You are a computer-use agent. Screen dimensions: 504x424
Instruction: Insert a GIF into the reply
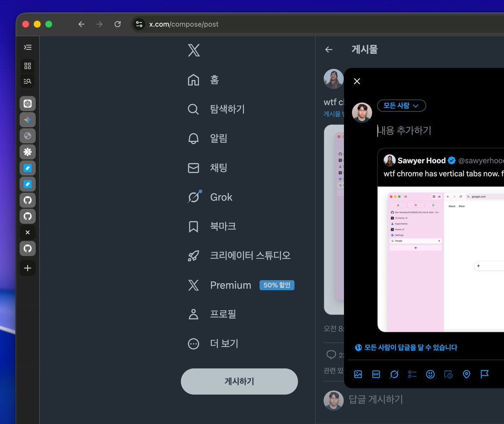(375, 374)
